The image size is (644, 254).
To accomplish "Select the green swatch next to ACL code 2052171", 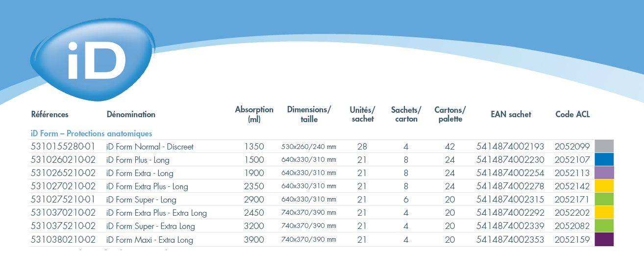I will pyautogui.click(x=604, y=199).
